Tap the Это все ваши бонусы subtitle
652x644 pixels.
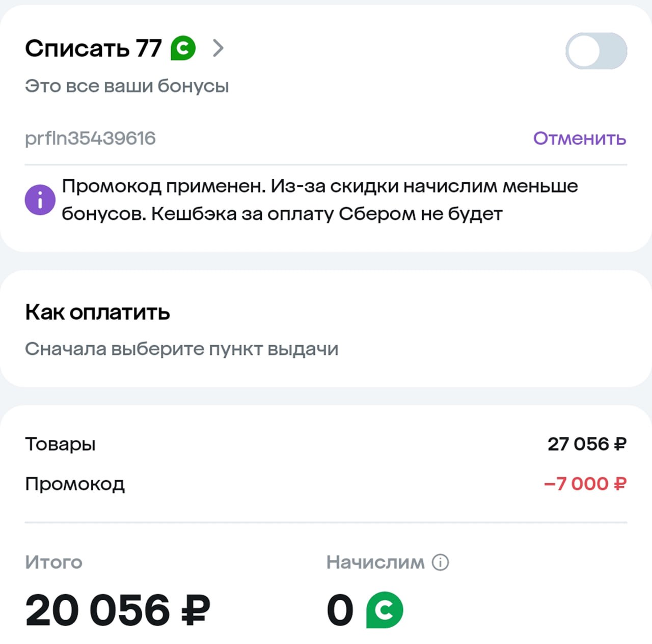pos(127,86)
